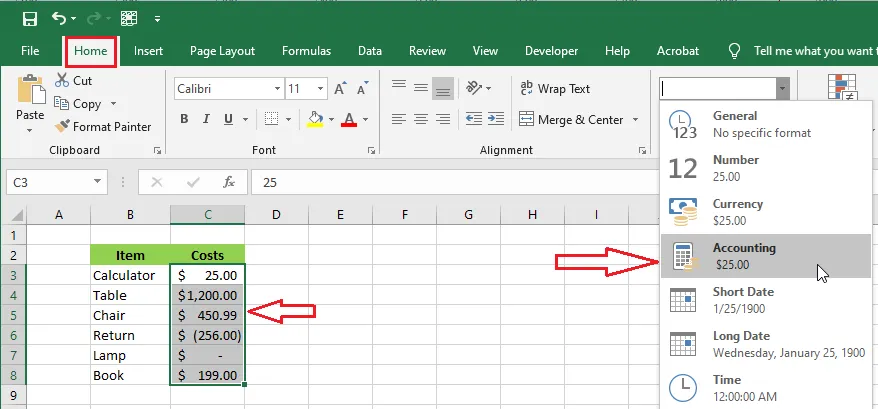Decrease font size with the small A icon
Viewport: 878px width, 409px height.
[x=362, y=89]
